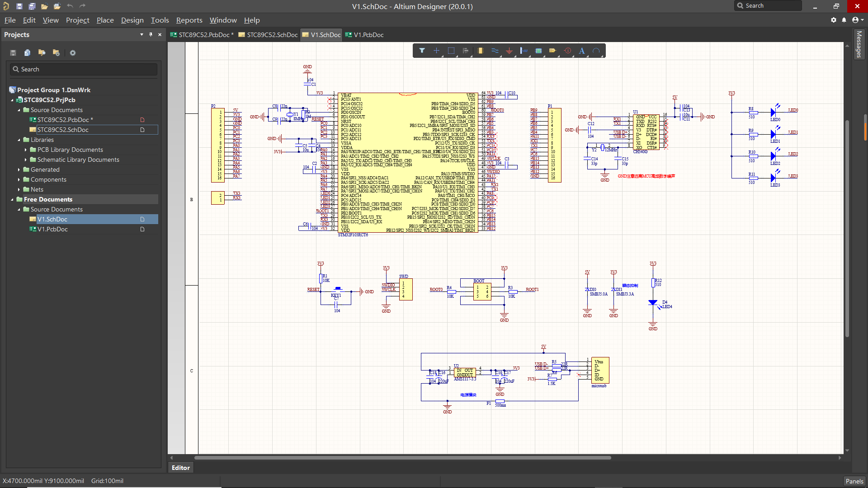This screenshot has width=868, height=488.
Task: Toggle the Projects panel pin
Action: click(x=151, y=35)
